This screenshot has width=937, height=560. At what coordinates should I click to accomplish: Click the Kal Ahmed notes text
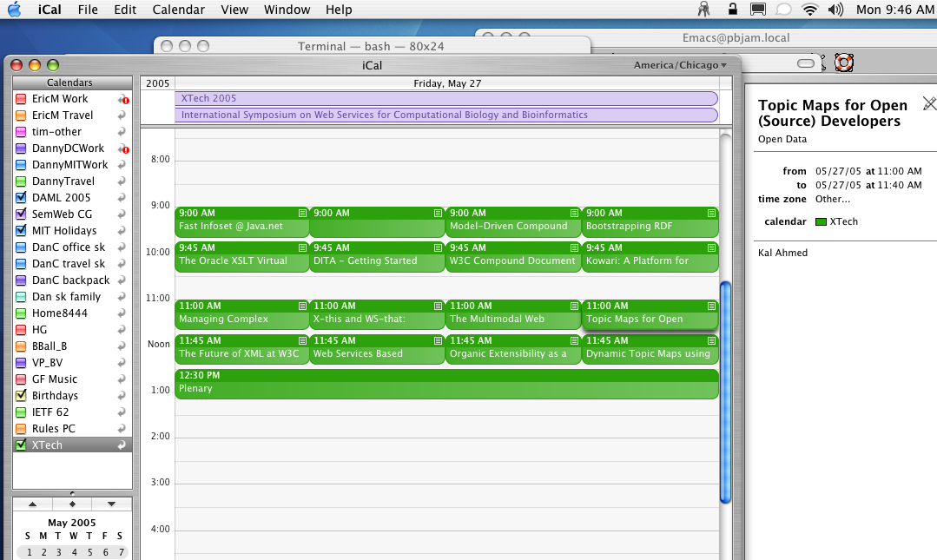(782, 253)
